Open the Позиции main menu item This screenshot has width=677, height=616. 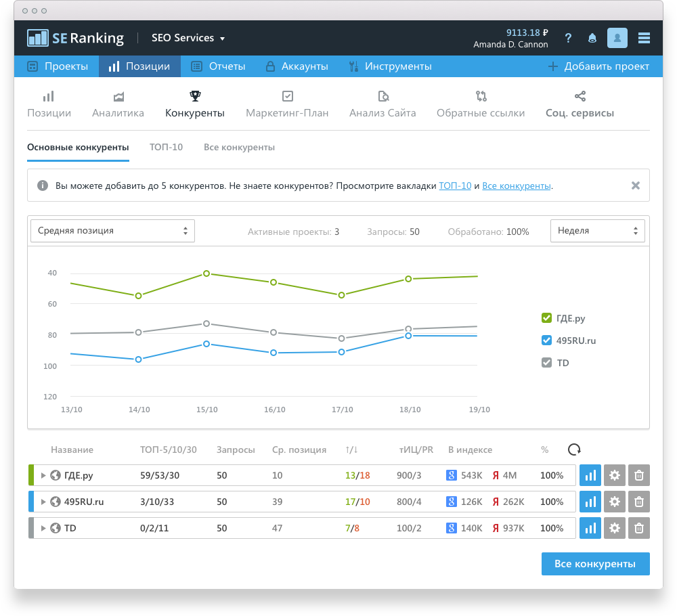[x=139, y=66]
